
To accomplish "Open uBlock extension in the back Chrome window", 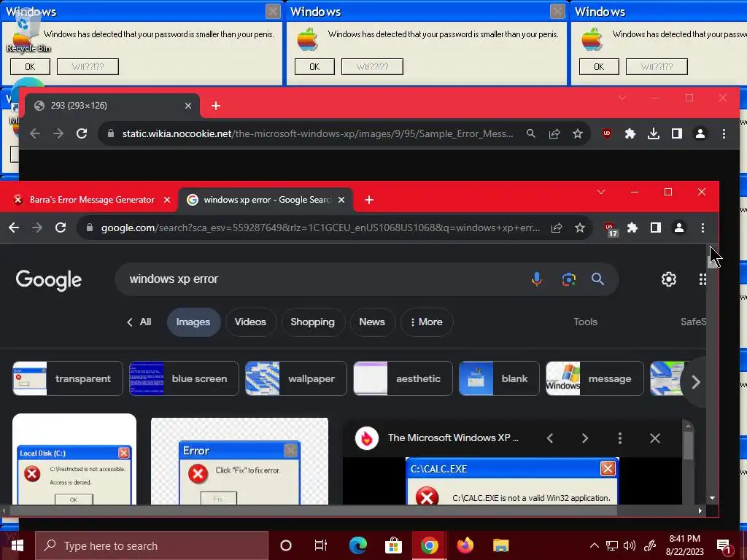I will (x=606, y=134).
